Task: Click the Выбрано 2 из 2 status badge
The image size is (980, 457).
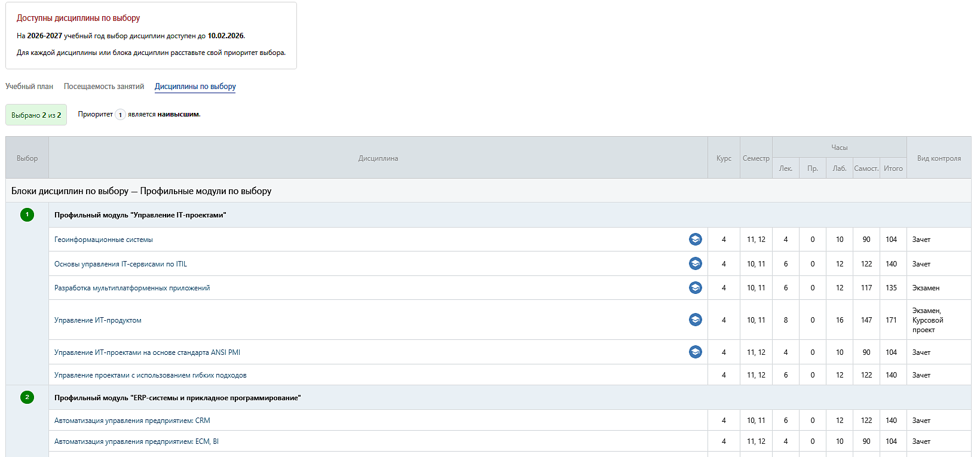Action: (x=36, y=115)
